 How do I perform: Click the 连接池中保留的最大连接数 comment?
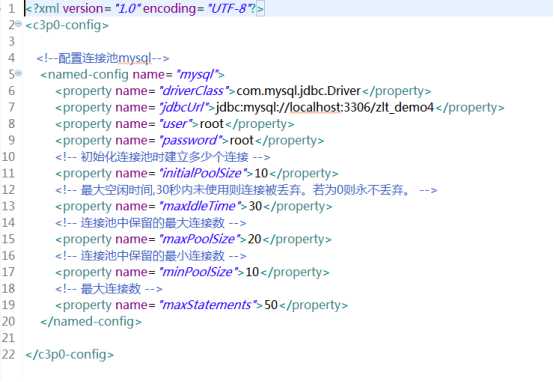tap(151, 223)
